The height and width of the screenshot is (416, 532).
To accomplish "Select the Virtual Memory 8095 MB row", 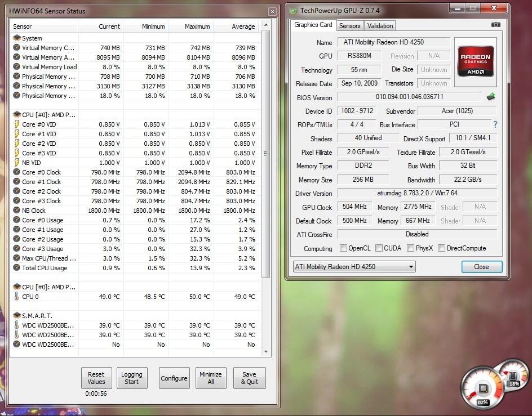I will [x=135, y=57].
